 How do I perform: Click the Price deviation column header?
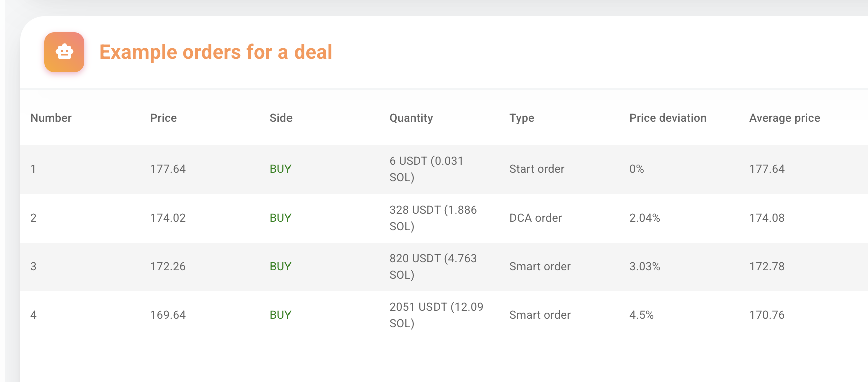click(668, 118)
